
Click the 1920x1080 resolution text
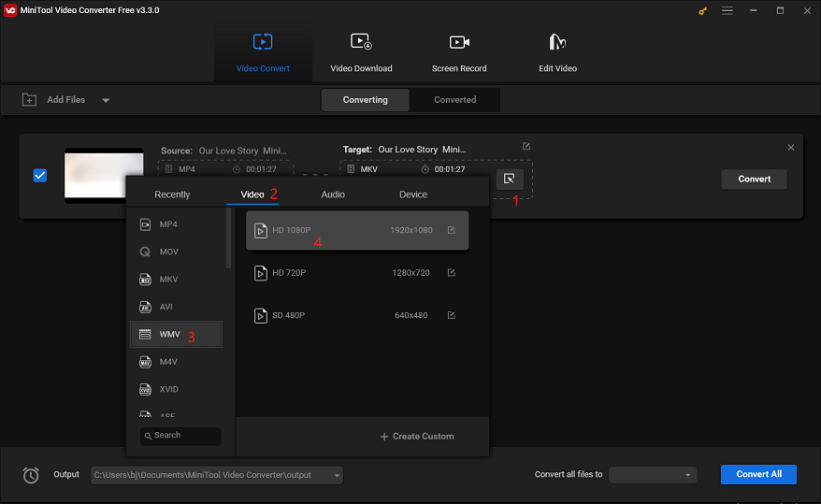point(411,230)
